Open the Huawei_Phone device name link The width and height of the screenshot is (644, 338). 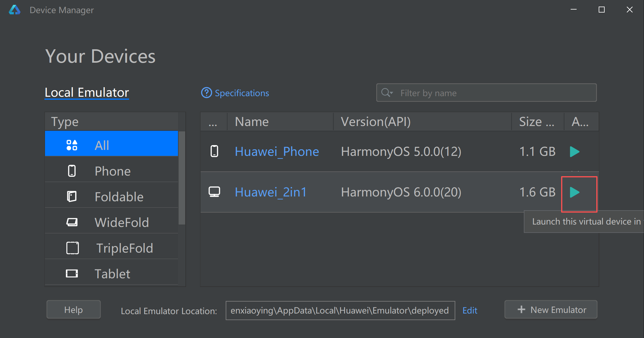tap(277, 152)
